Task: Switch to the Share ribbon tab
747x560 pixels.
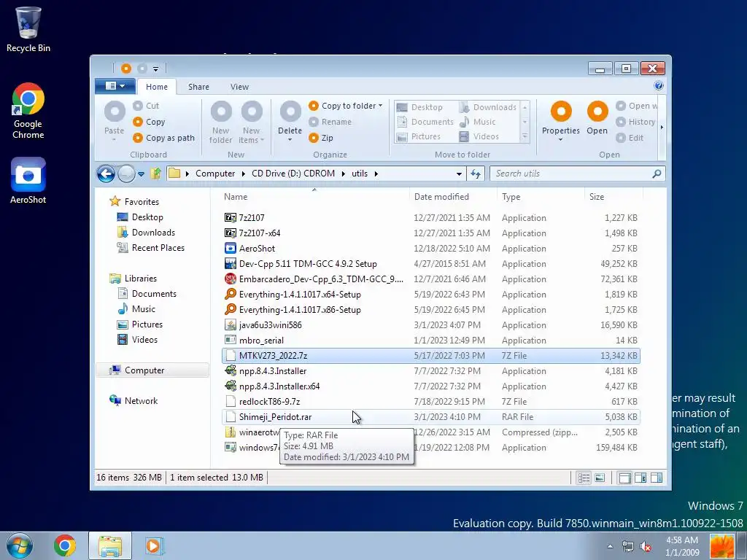Action: pyautogui.click(x=198, y=87)
